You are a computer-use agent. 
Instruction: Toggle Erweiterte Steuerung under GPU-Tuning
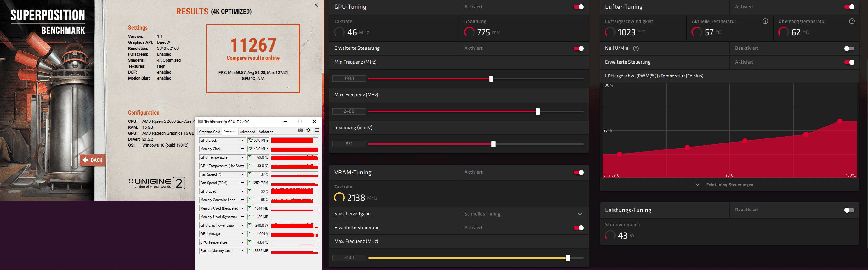tap(579, 48)
